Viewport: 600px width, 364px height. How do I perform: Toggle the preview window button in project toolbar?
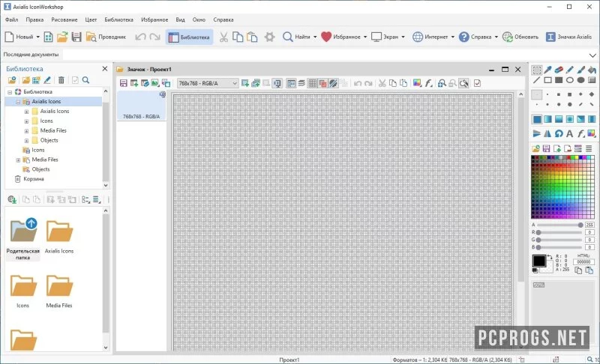277,83
